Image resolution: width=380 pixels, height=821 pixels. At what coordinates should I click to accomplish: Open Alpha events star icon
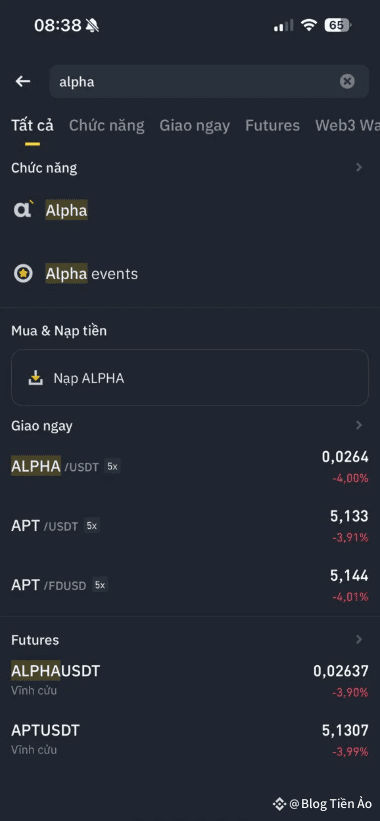pos(23,273)
